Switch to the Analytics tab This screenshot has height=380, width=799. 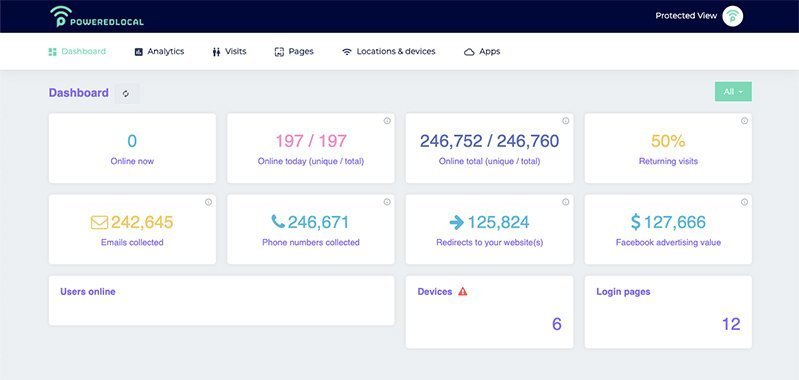point(159,51)
